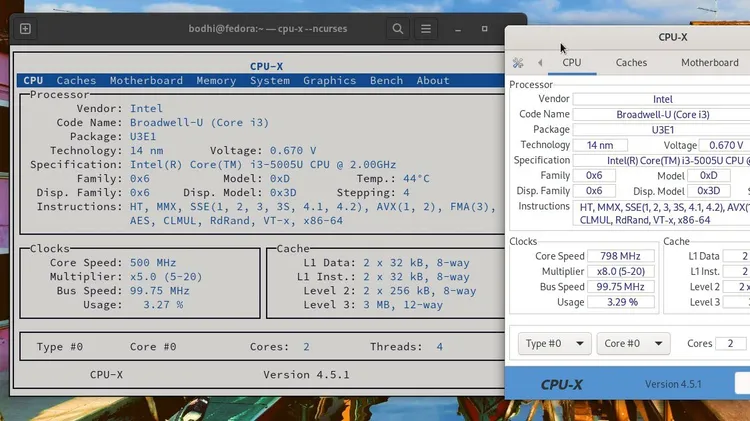Click 'Version 4.5.1' in CPU-X GUI footer

(673, 384)
